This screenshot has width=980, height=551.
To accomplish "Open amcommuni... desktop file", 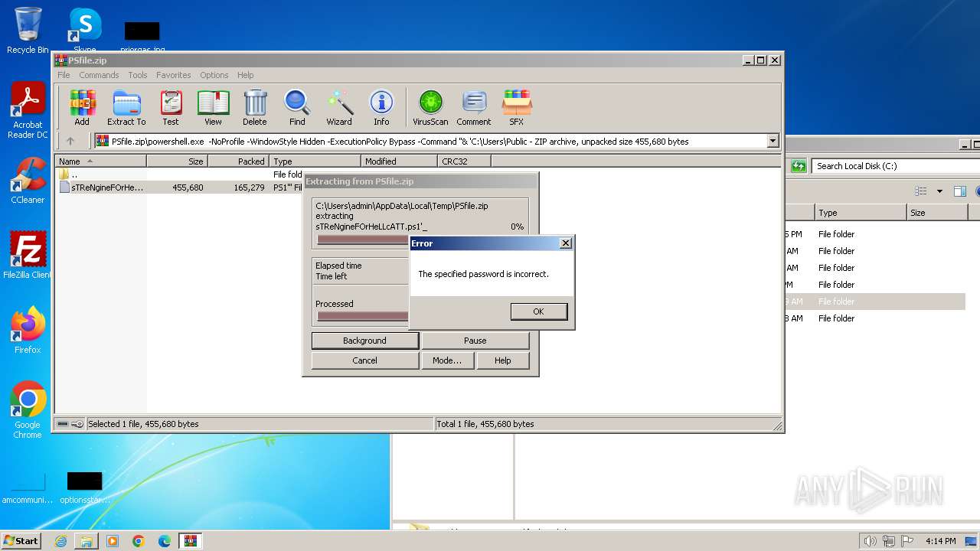I will click(x=28, y=487).
